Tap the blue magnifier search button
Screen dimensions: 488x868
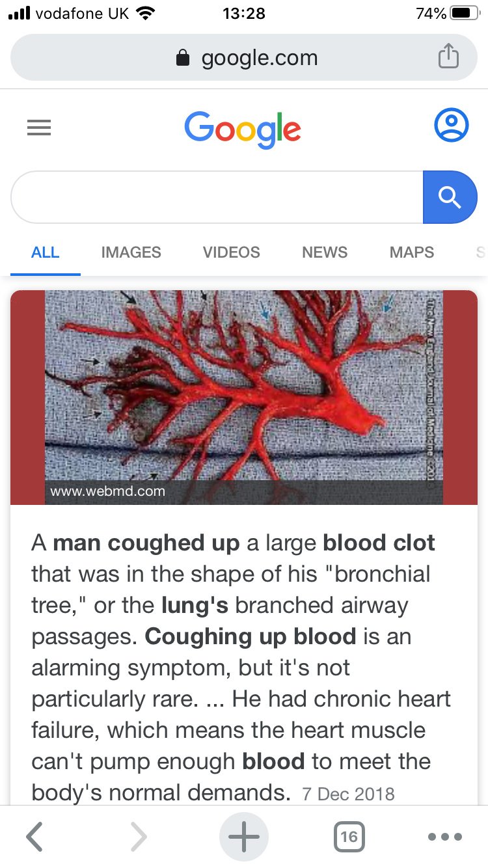point(450,197)
